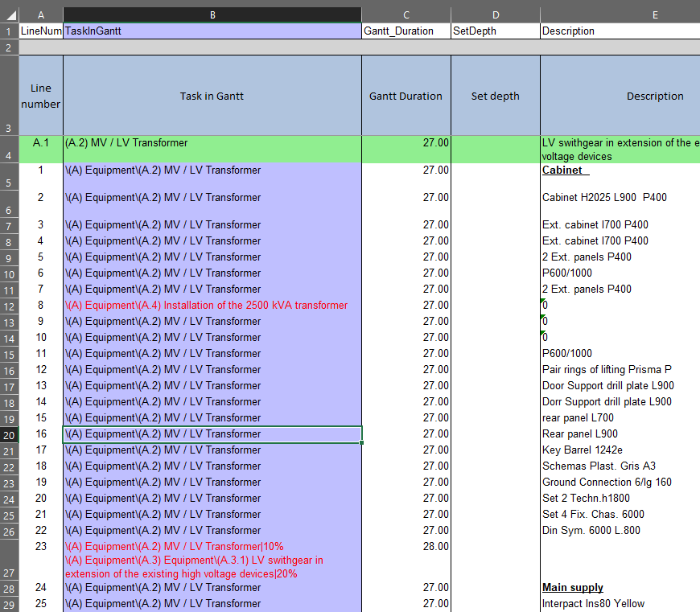
Task: Select row 20 header
Action: point(9,434)
